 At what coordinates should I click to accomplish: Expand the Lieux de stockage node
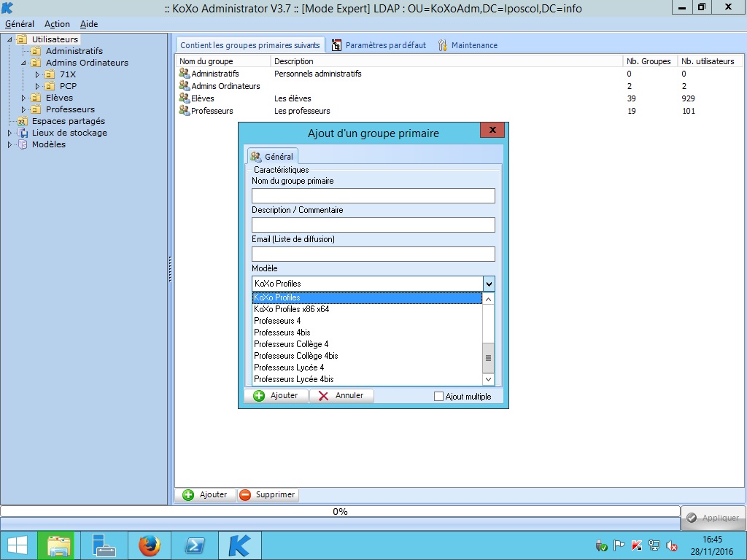click(9, 133)
